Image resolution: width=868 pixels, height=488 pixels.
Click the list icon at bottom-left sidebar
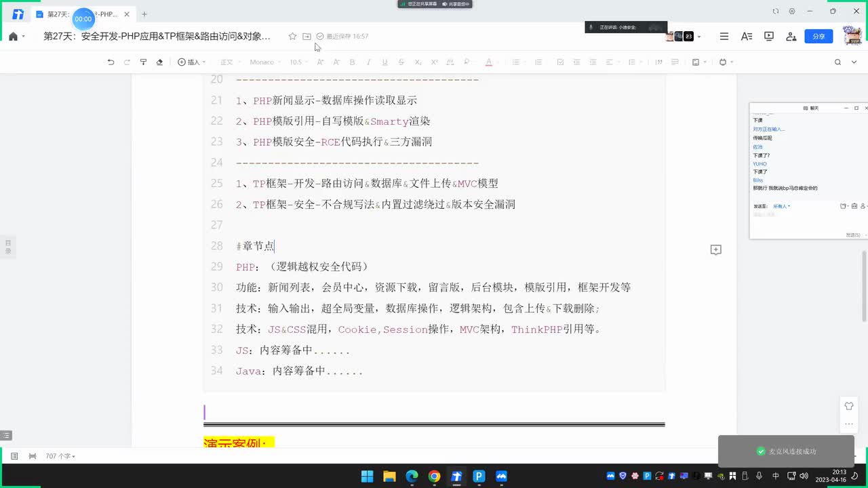6,435
